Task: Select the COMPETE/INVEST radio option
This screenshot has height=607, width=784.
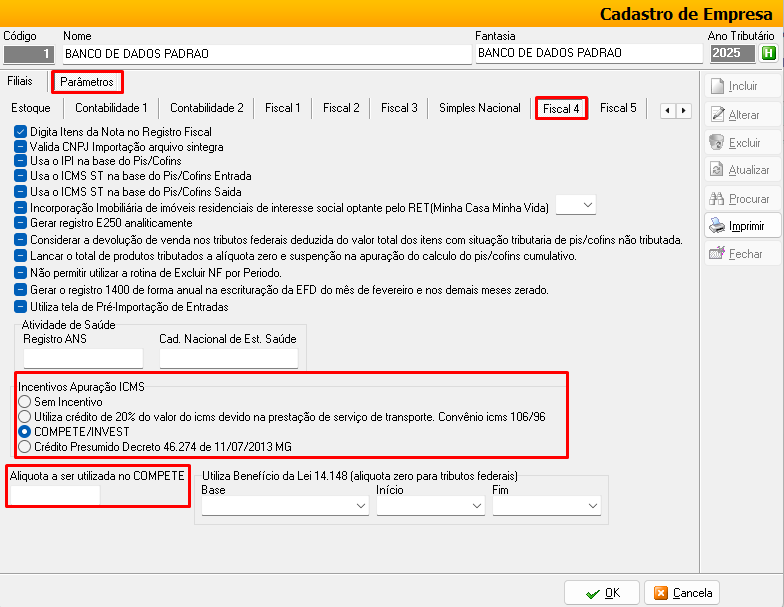Action: point(24,432)
